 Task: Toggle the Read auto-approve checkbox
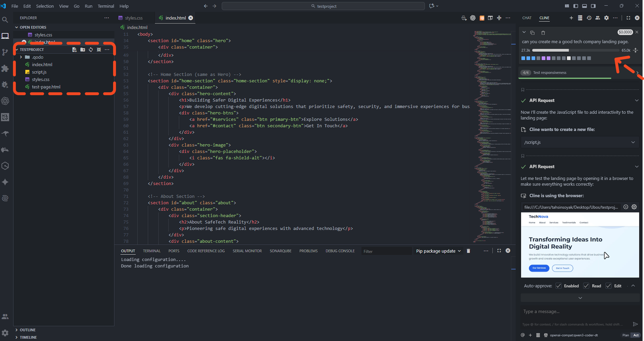tap(586, 286)
